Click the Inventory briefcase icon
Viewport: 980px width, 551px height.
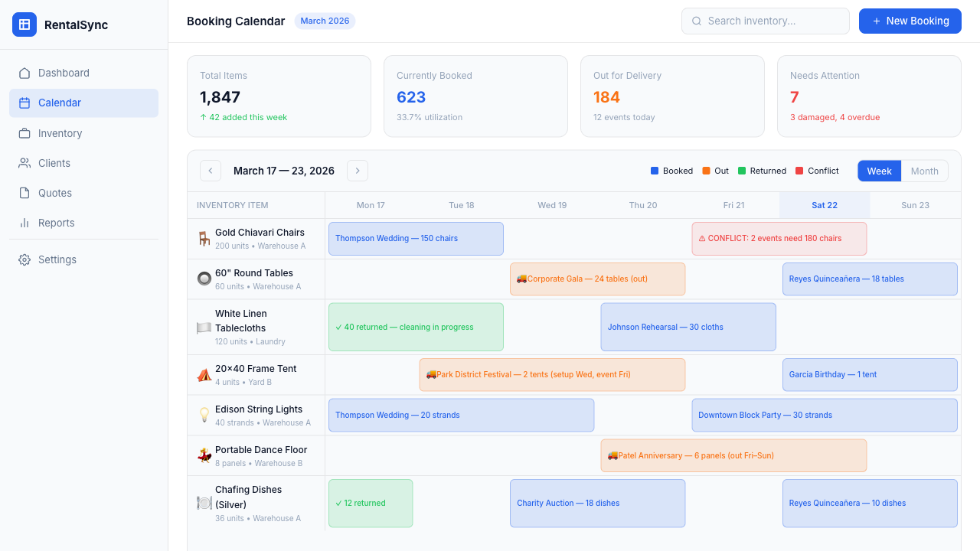point(24,133)
